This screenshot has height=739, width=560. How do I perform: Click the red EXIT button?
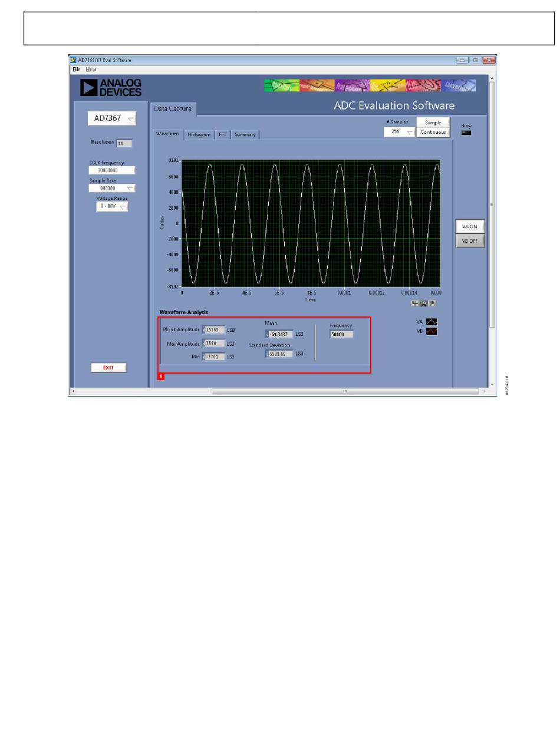click(108, 368)
